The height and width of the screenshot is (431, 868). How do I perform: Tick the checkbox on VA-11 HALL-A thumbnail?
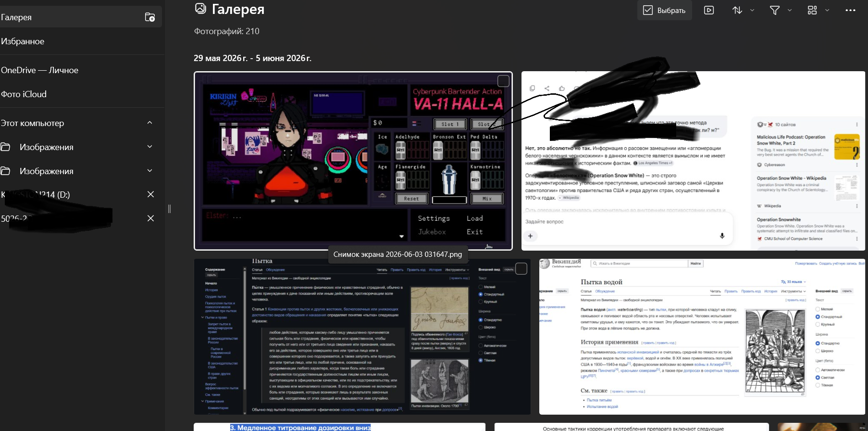click(x=503, y=81)
